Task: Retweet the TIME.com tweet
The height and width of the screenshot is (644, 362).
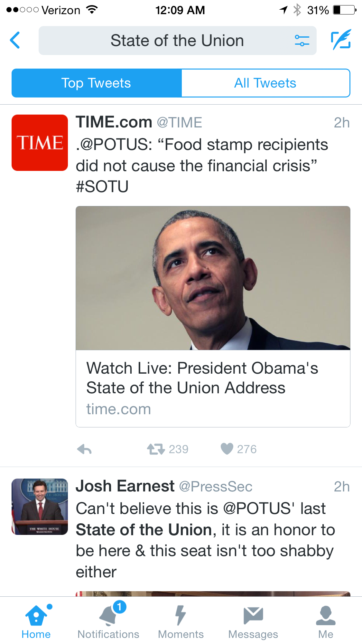Action: pos(156,449)
